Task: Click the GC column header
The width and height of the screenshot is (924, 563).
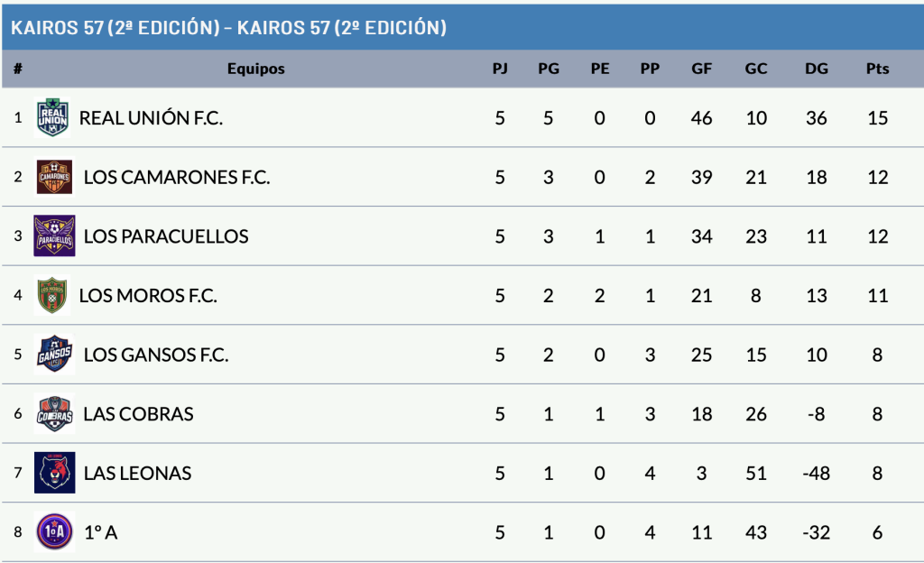Action: tap(756, 69)
